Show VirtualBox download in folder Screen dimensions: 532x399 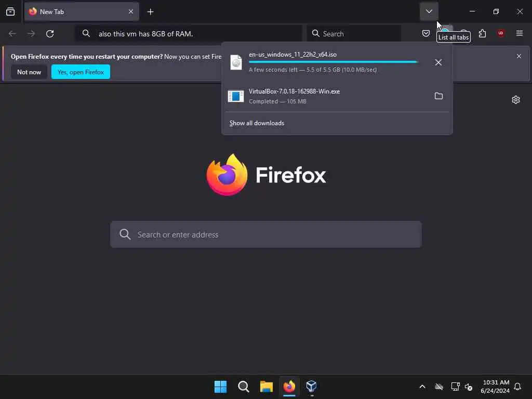click(x=438, y=96)
